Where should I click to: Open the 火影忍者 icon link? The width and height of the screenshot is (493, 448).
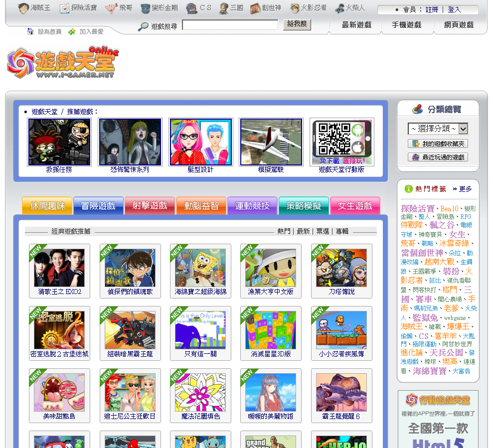point(295,8)
